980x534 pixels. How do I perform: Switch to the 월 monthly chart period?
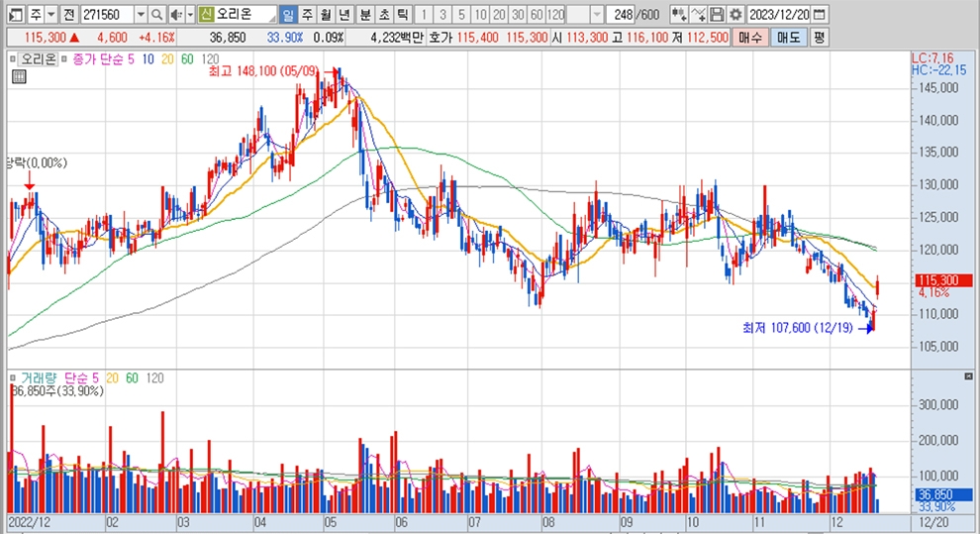(325, 15)
